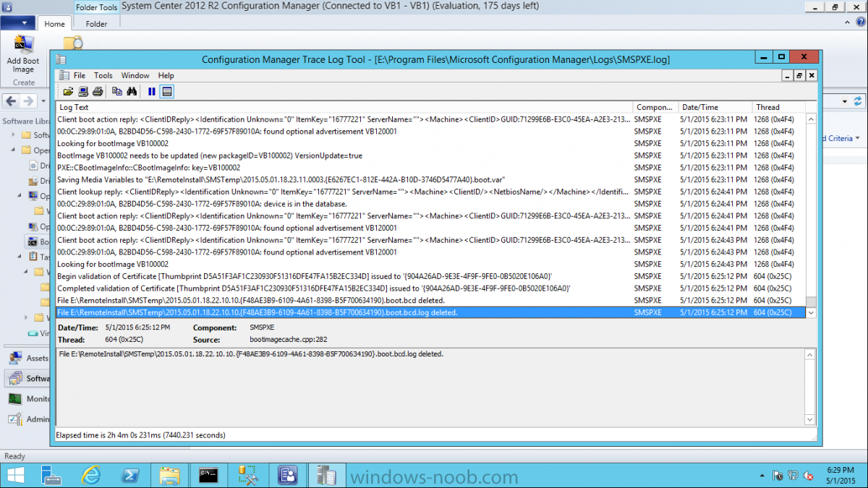Open the Assets workspace
Screen dimensions: 868x488
pos(27,358)
